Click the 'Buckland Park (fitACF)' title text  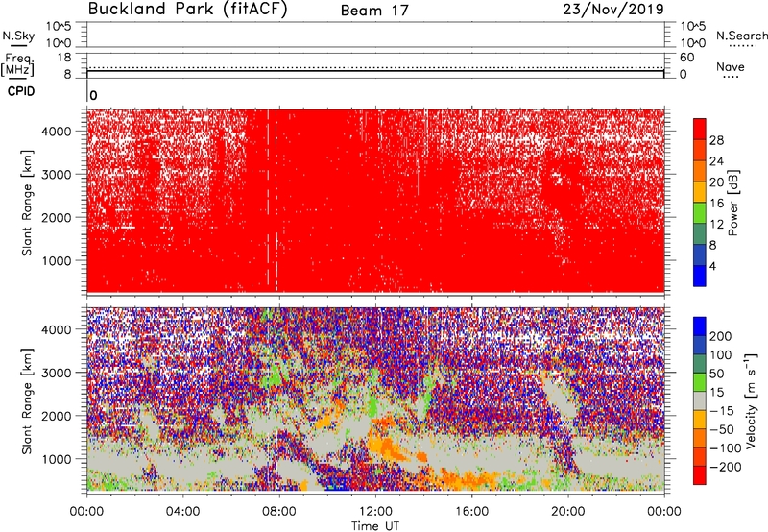[x=187, y=9]
